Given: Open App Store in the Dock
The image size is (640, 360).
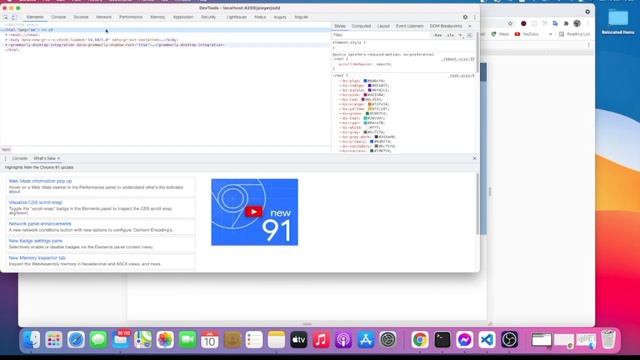Looking at the screenshot, I should click(365, 340).
